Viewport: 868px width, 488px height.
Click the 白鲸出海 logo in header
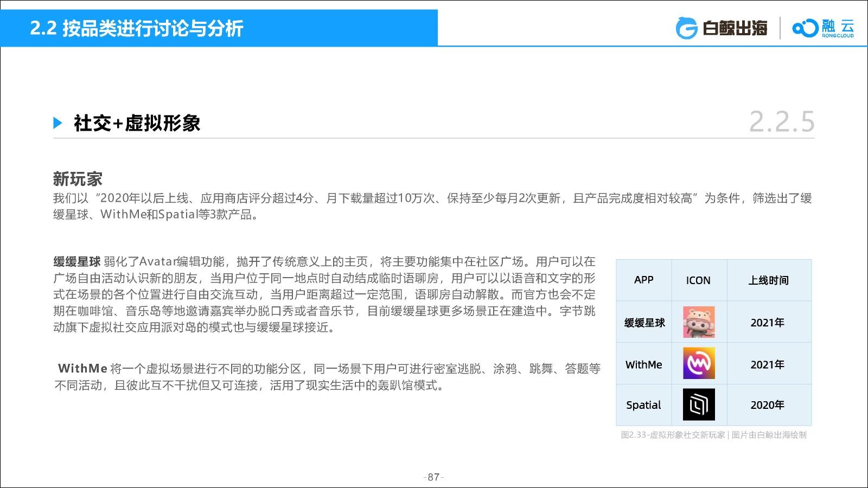click(x=721, y=28)
